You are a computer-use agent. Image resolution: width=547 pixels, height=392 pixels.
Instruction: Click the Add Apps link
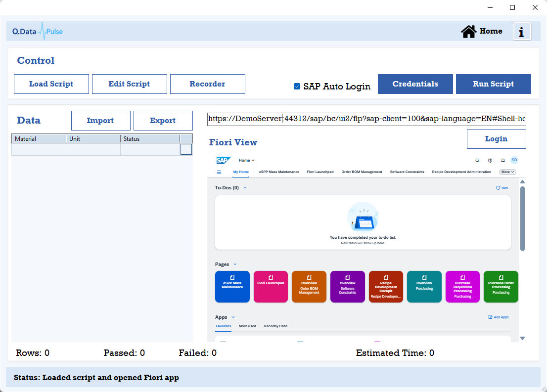[x=499, y=317]
